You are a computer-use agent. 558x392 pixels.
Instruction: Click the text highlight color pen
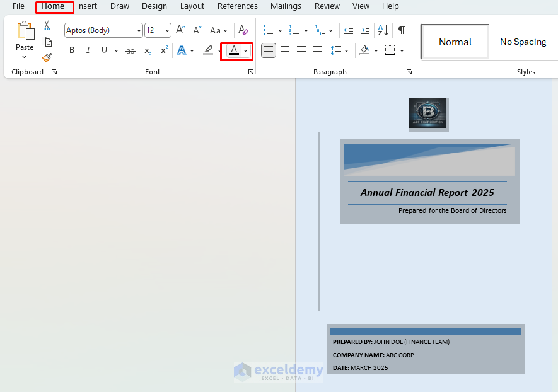coord(208,50)
